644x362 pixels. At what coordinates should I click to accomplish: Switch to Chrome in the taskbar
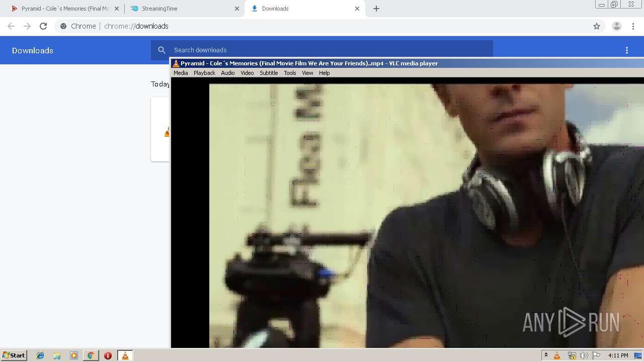point(91,355)
